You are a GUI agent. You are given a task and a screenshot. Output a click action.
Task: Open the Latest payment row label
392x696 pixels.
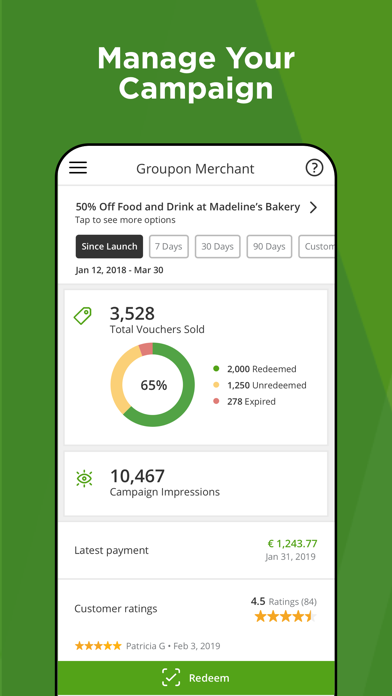pos(111,550)
